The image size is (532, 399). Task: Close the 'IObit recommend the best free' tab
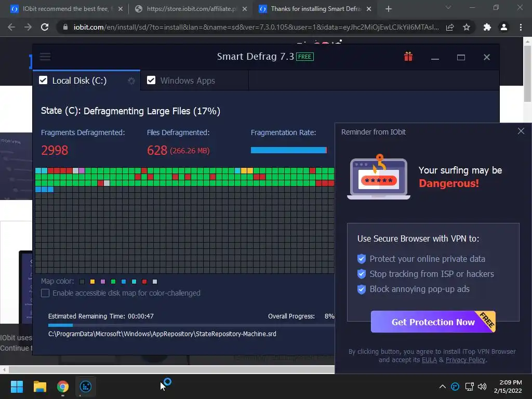121,9
